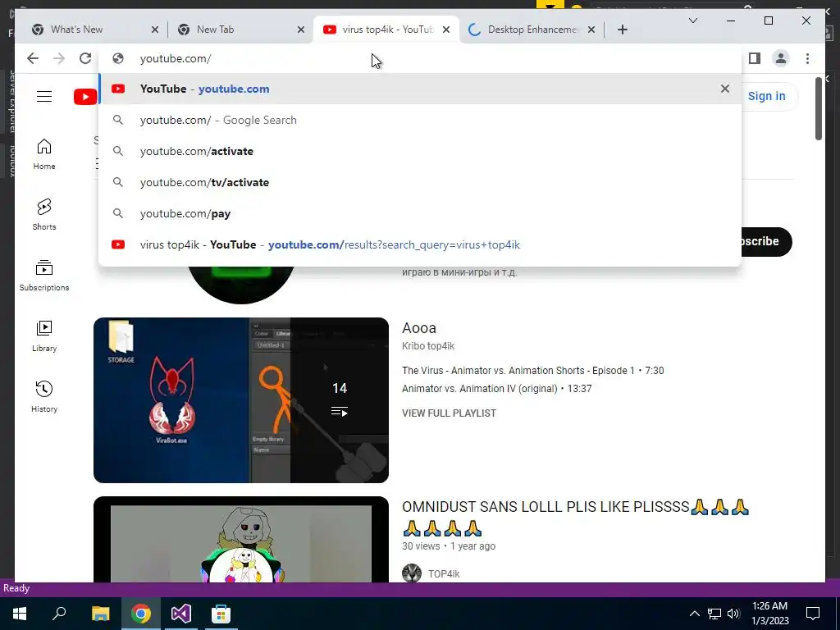
Task: Click the browser forward arrow
Action: (59, 58)
